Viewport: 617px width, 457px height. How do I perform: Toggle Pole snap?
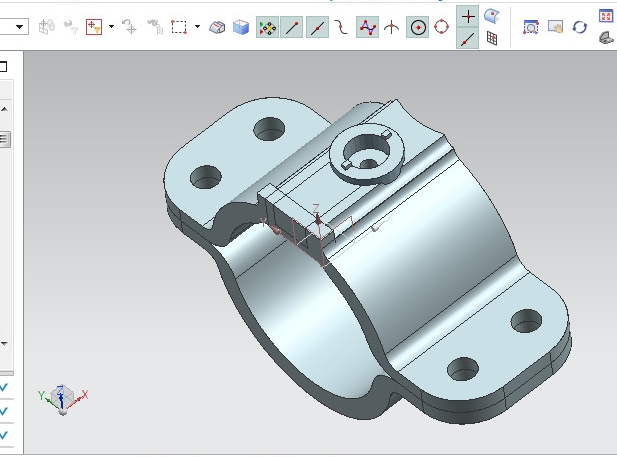(368, 28)
